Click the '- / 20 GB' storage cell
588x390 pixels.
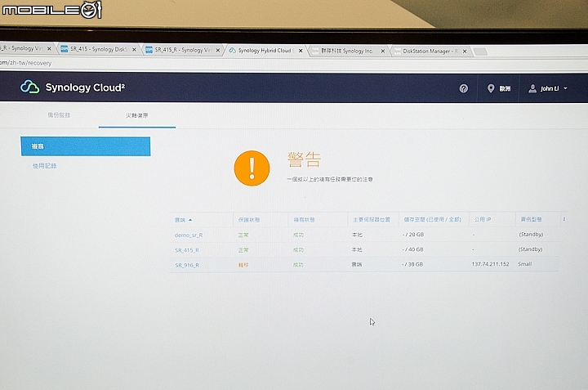click(x=413, y=234)
